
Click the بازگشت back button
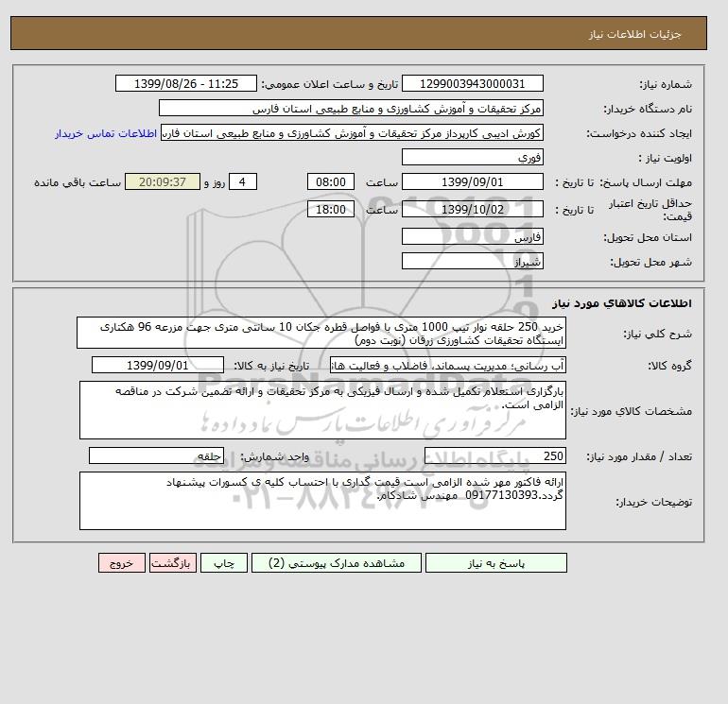tap(173, 563)
